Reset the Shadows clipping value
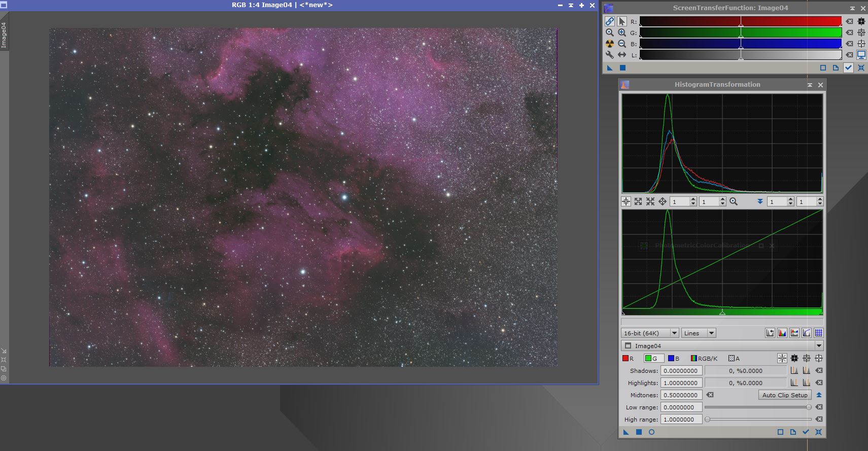This screenshot has width=868, height=451. (x=819, y=370)
